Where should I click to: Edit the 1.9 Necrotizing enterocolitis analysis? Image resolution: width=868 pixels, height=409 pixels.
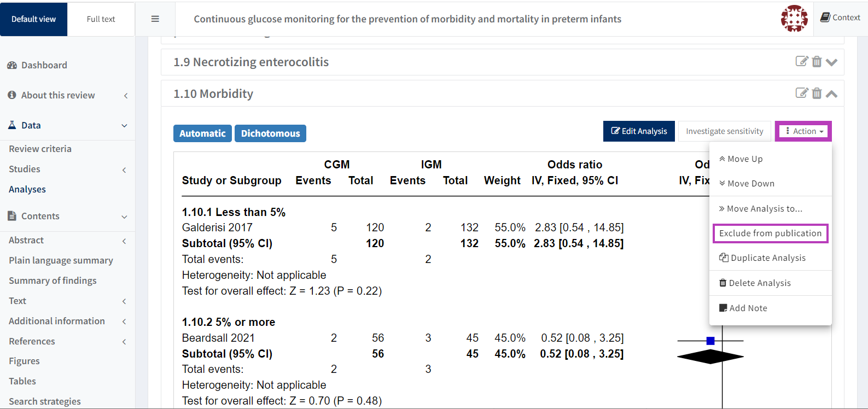pyautogui.click(x=801, y=61)
